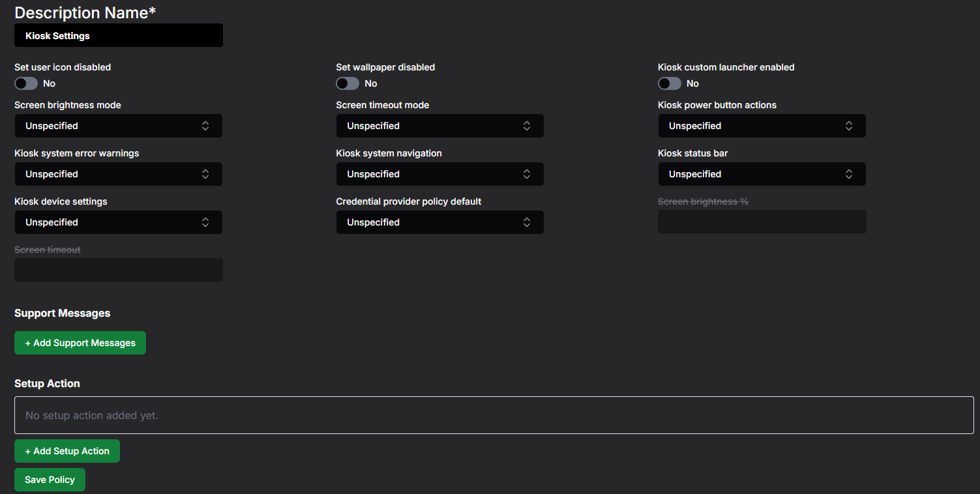Open the Screen brightness mode dropdown
The image size is (980, 494).
coord(119,126)
